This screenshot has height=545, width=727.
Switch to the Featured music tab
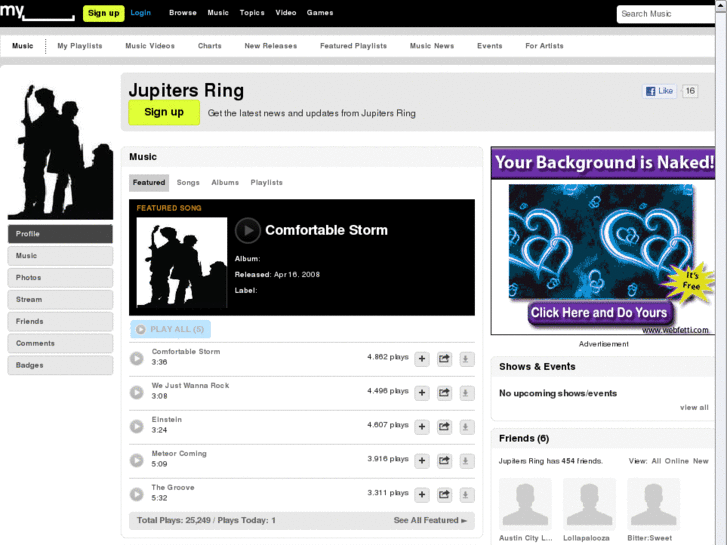(x=149, y=183)
